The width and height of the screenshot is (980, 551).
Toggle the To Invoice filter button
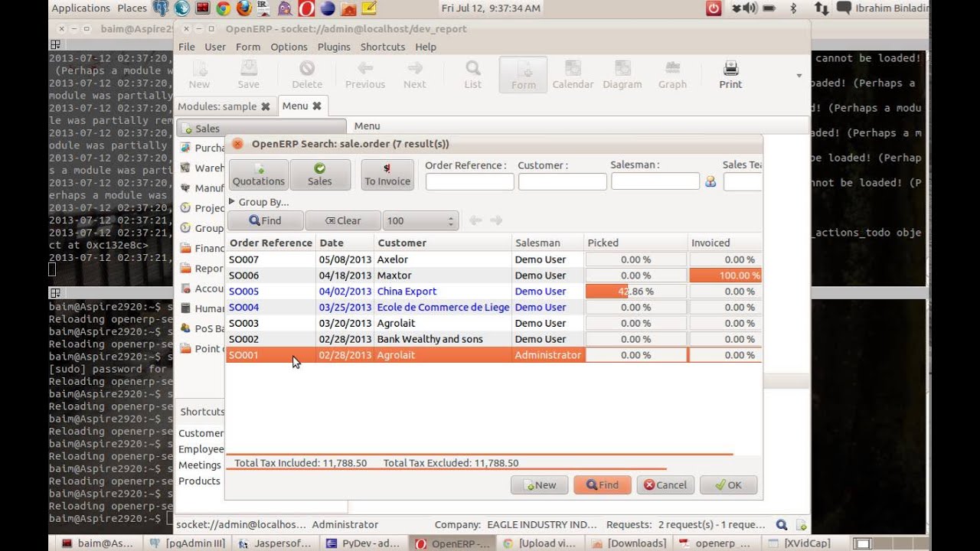coord(387,174)
